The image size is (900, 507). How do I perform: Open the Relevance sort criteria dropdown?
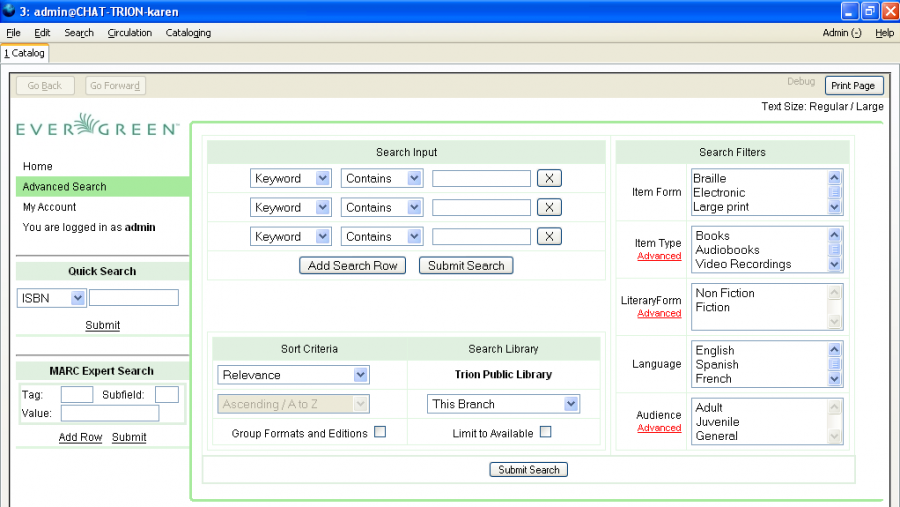point(293,375)
